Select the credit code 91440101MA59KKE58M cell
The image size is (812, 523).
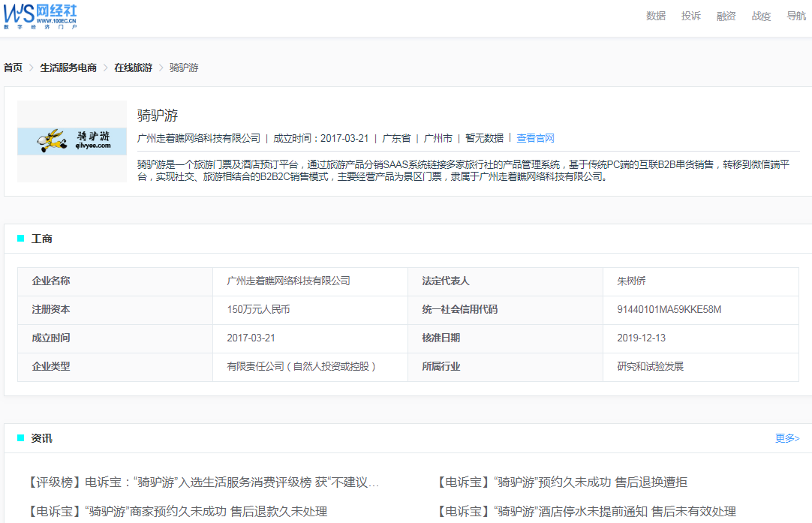[669, 309]
